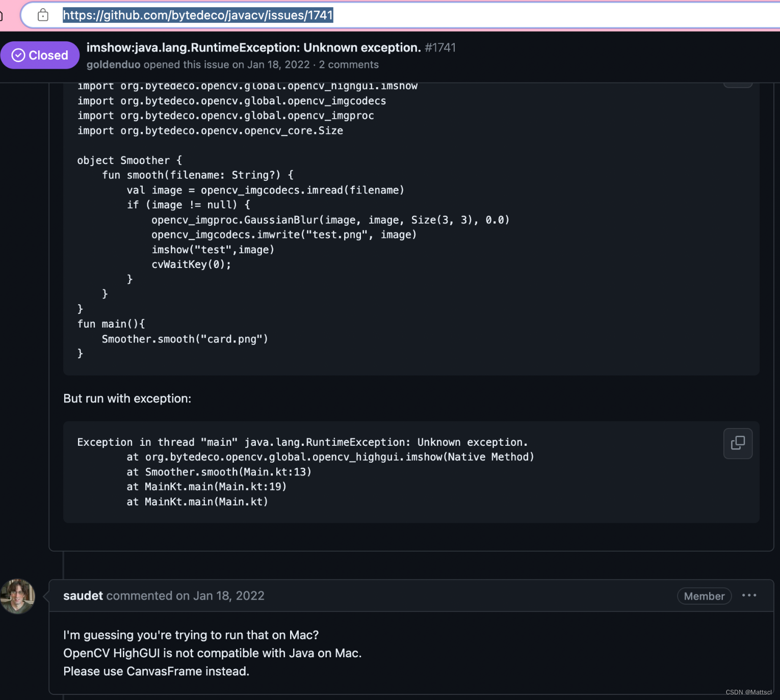Click the 'import org.bytedeco.opencv.opencv_core.Size' line
The height and width of the screenshot is (700, 780).
(210, 131)
